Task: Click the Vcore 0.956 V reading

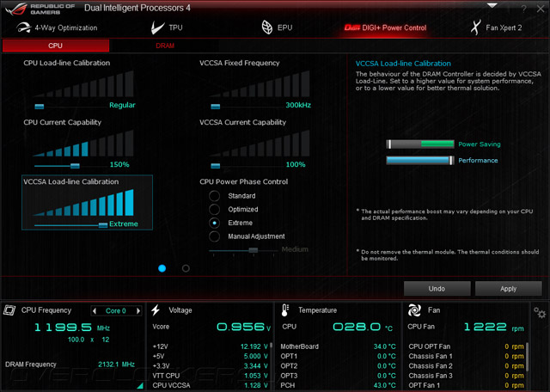Action: [244, 327]
